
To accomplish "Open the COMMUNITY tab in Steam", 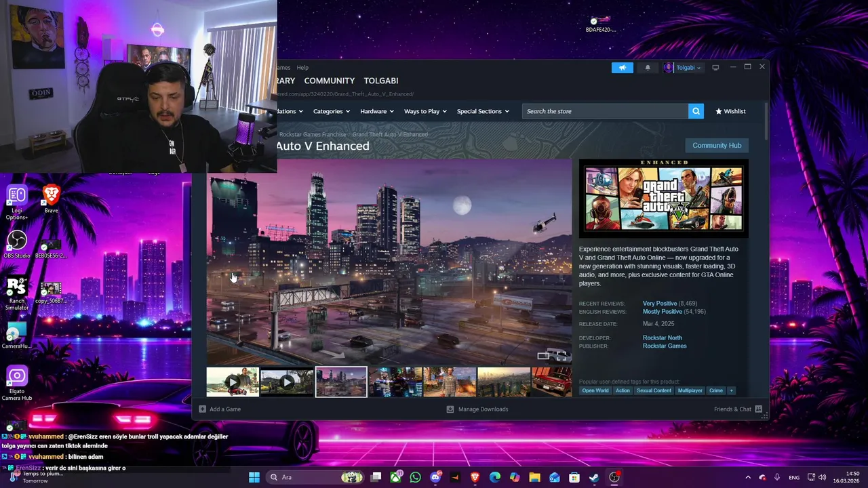I will 329,81.
